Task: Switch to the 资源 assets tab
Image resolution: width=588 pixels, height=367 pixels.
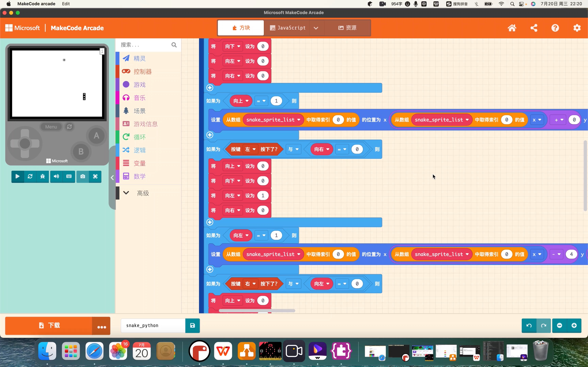Action: pos(347,28)
